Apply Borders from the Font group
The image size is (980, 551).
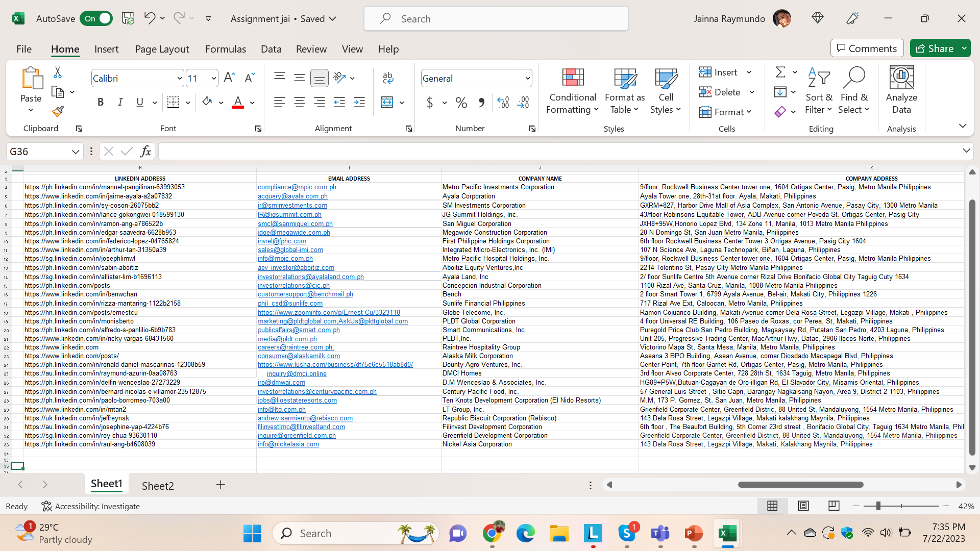[174, 103]
